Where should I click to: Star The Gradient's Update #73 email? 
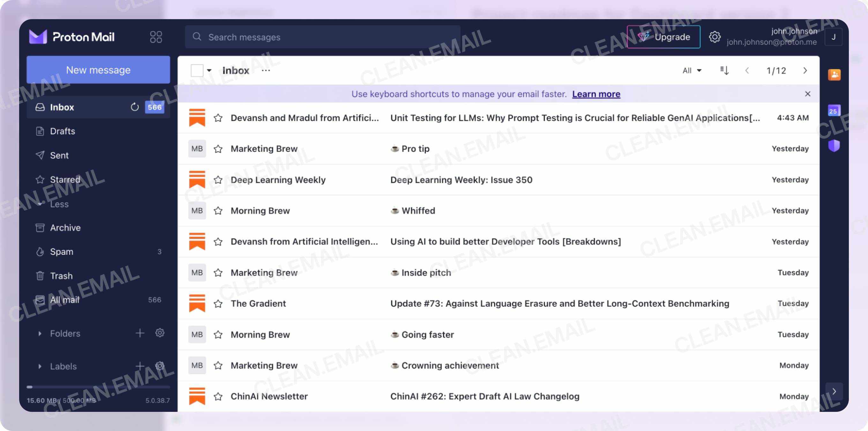click(x=218, y=303)
